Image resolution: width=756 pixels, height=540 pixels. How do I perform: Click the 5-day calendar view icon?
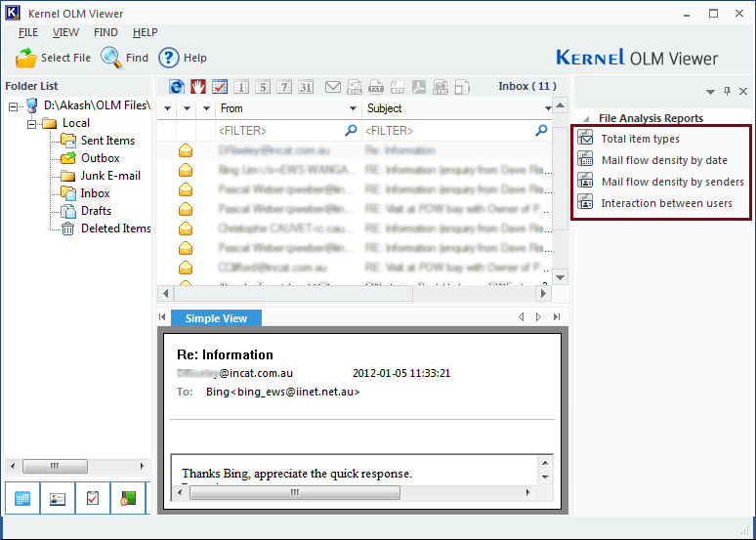263,87
